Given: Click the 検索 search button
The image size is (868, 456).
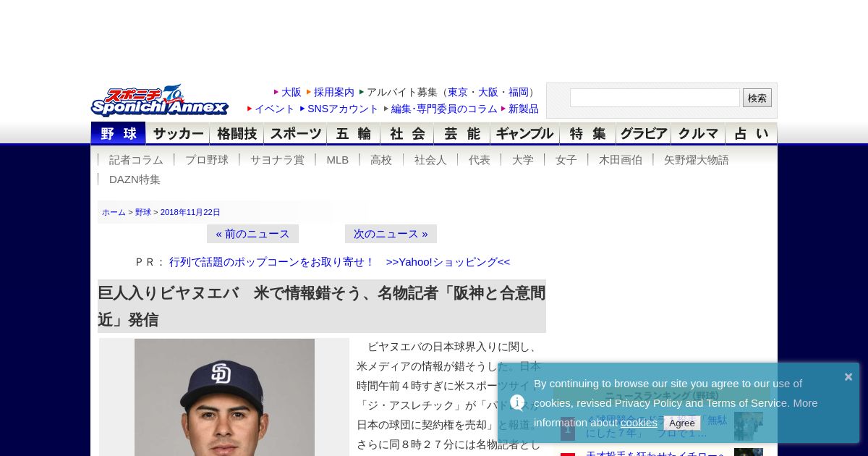Looking at the screenshot, I should click(x=757, y=98).
